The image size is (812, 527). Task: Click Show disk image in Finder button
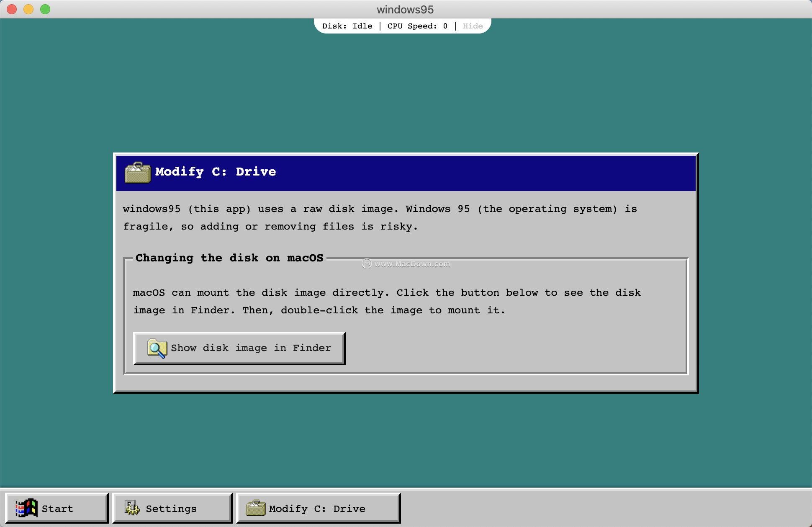tap(239, 348)
